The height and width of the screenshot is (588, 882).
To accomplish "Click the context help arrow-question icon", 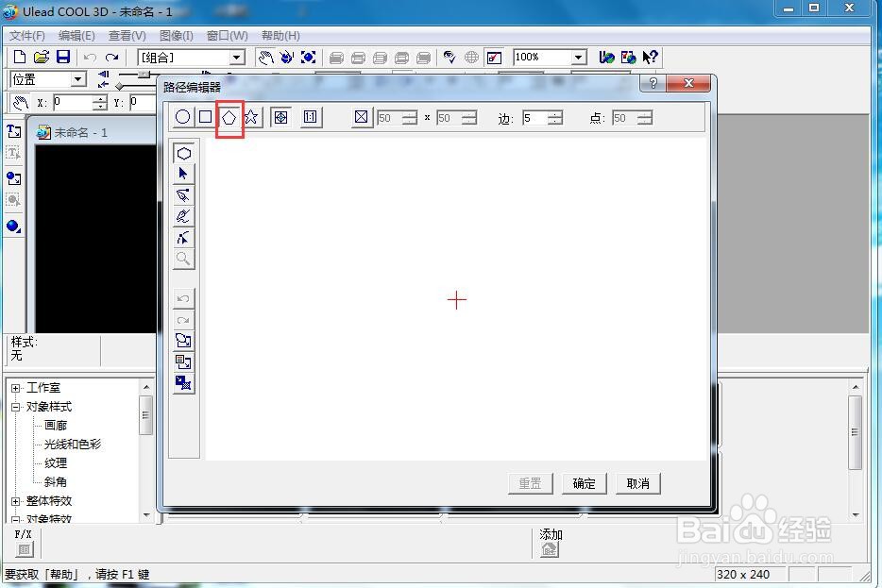I will coord(650,57).
